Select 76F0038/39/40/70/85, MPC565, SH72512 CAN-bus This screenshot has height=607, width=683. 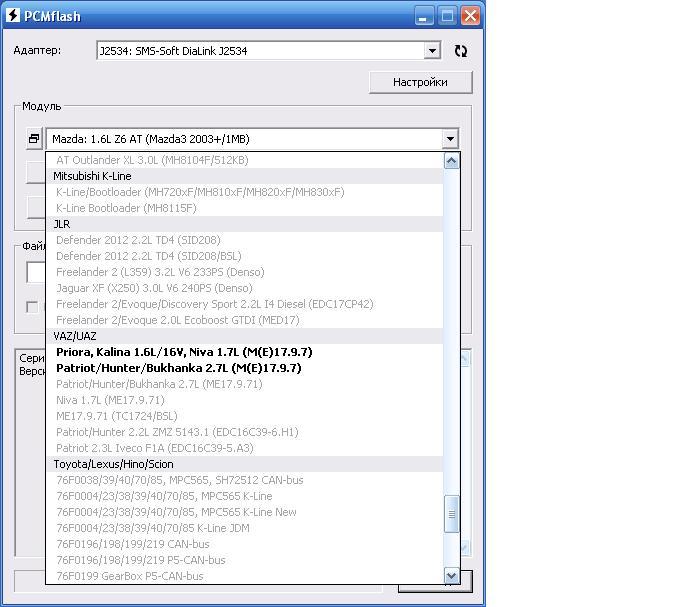click(x=244, y=480)
